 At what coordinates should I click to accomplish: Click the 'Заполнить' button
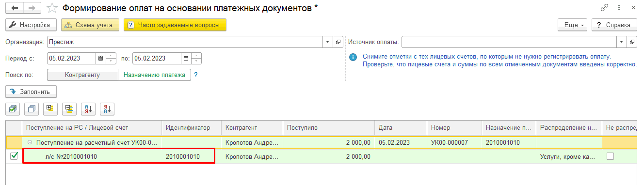point(31,91)
